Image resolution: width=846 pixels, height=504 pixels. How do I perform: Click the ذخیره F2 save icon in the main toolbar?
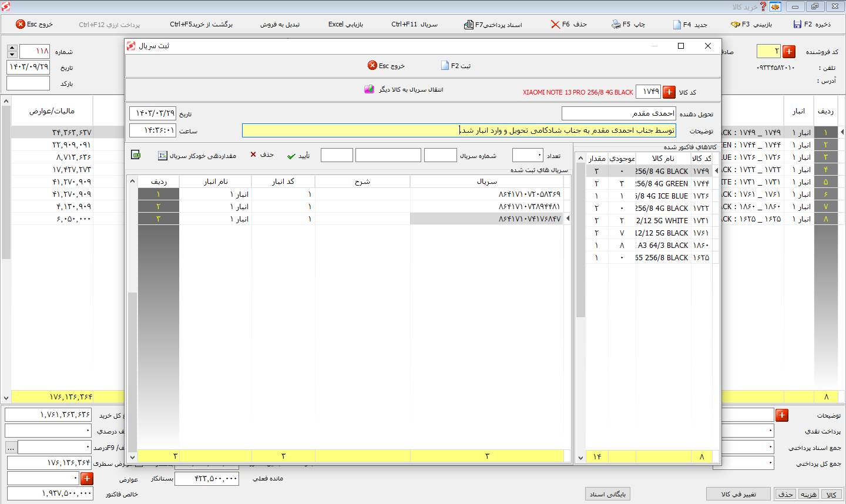[x=797, y=24]
